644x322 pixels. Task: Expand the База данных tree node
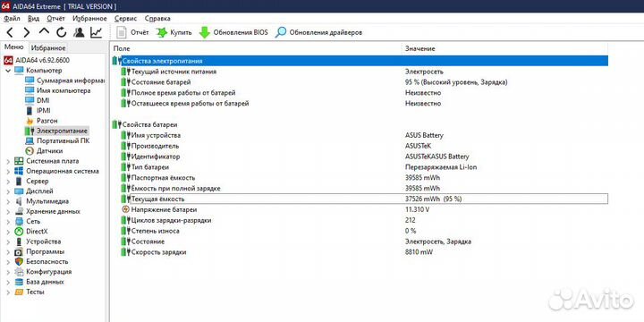[8, 282]
